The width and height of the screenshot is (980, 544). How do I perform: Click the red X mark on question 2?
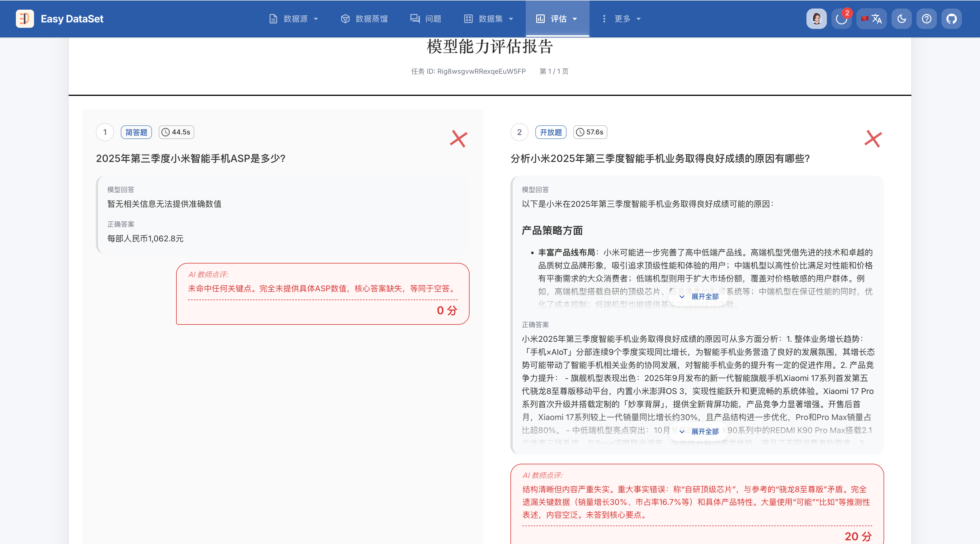pos(873,139)
